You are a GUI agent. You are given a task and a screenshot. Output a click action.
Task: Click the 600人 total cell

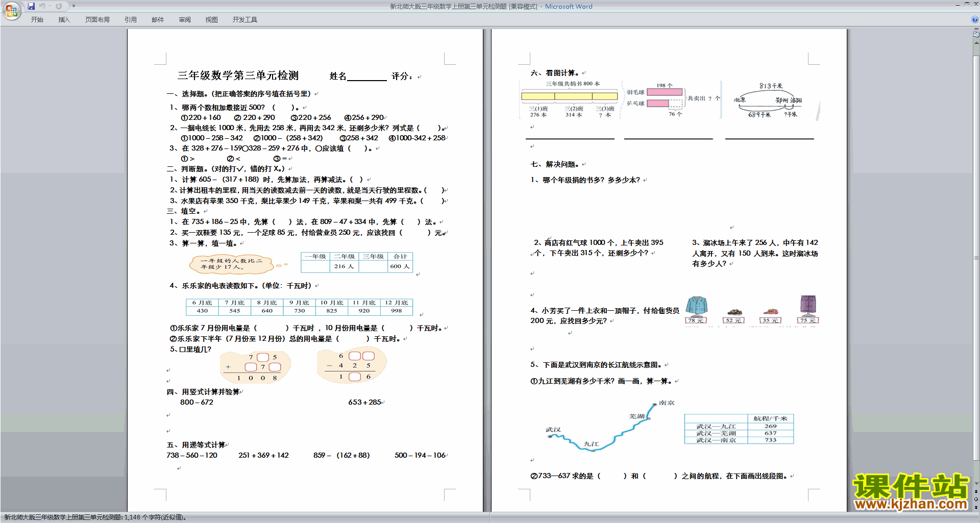tap(400, 266)
